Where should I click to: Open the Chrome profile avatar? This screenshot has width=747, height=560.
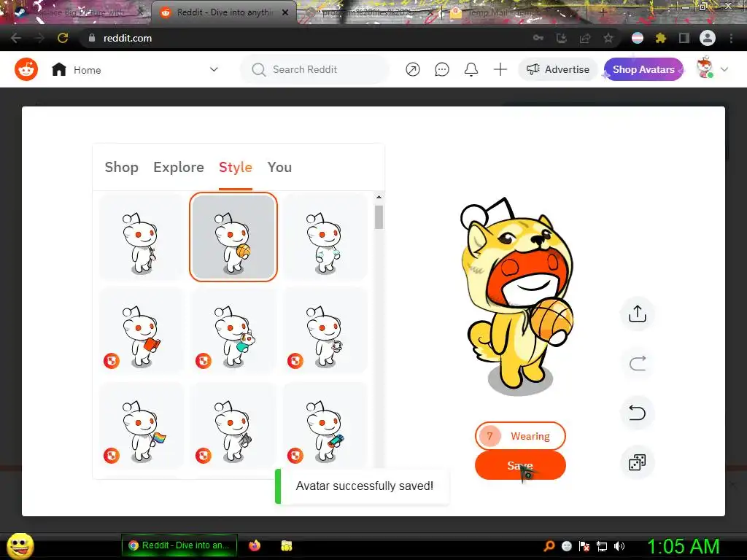[708, 38]
